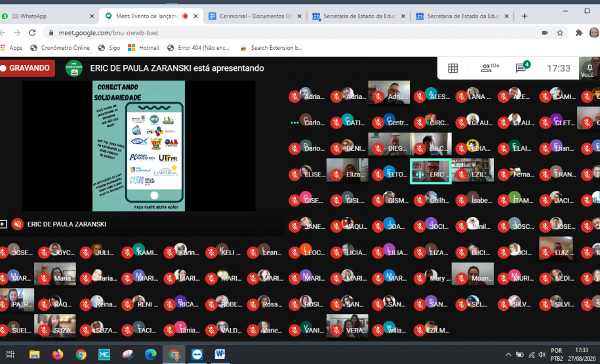Click the red GRAVANDO recording indicator
Viewport: 600px width, 364px height.
point(28,68)
